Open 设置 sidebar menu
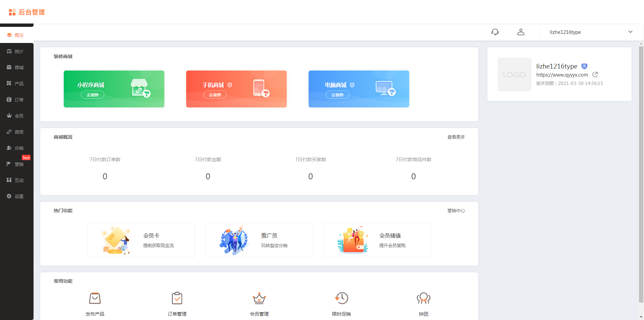 tap(17, 196)
